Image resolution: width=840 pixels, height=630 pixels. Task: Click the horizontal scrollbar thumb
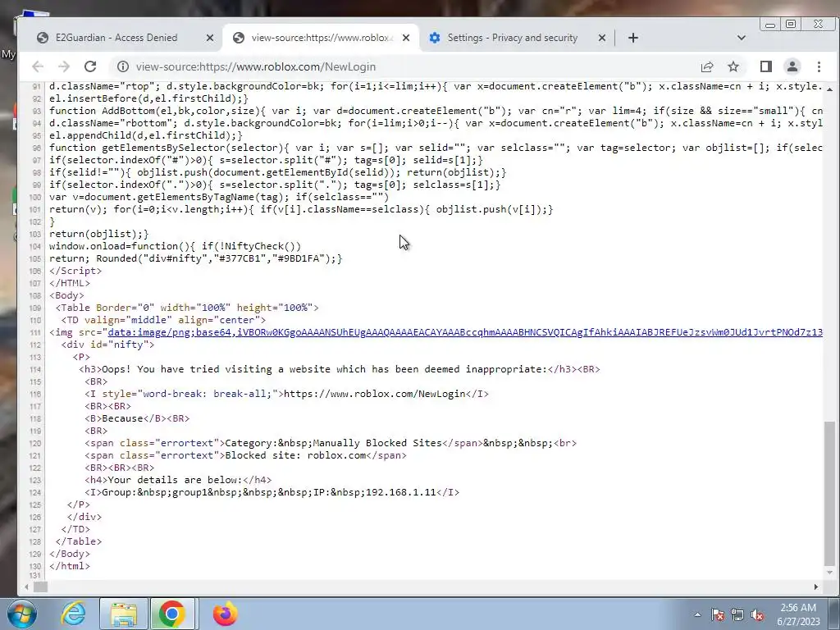41,587
